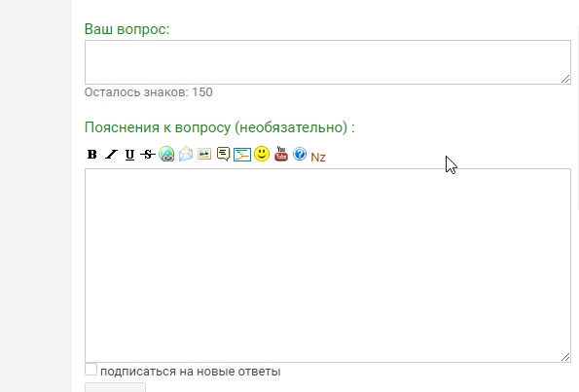
Task: Apply Italic formatting in the toolbar
Action: coord(111,155)
